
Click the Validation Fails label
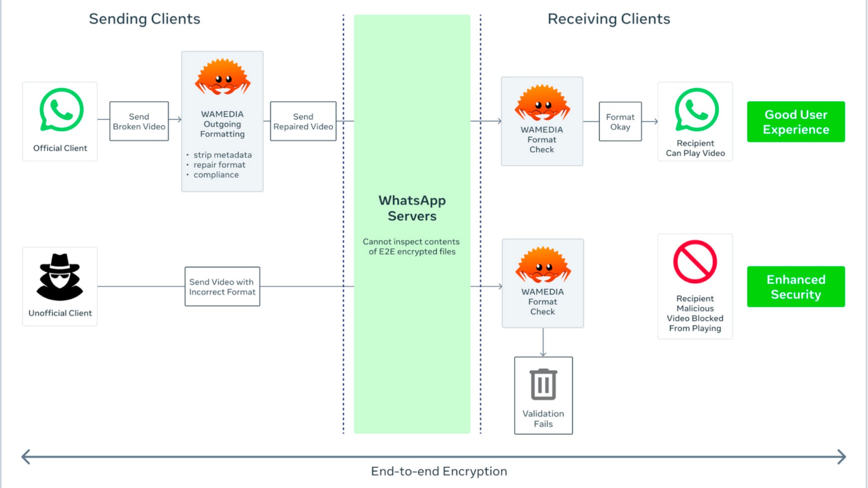click(543, 418)
